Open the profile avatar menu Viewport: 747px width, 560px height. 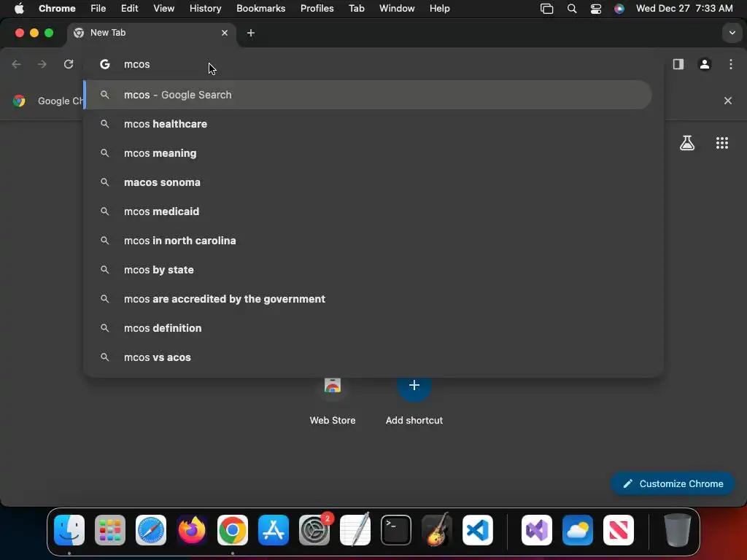(x=705, y=64)
